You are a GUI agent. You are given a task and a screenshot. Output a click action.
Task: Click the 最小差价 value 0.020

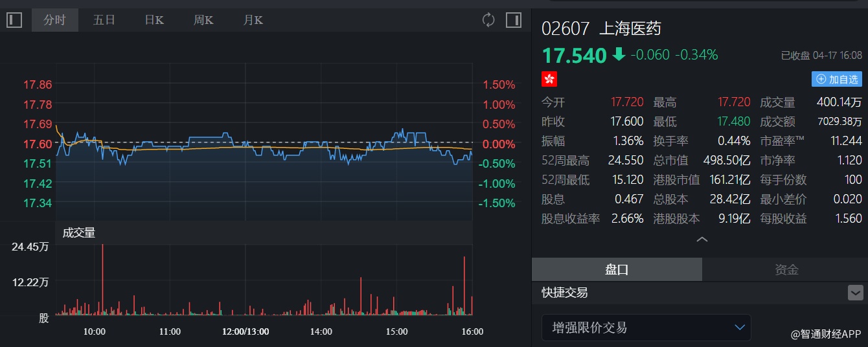click(849, 199)
